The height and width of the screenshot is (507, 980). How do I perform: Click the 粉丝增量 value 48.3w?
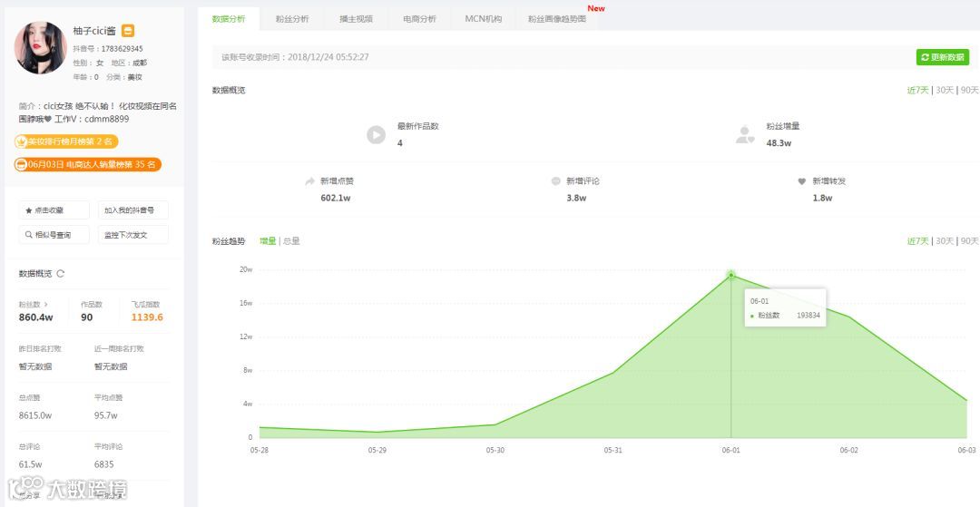[x=779, y=143]
